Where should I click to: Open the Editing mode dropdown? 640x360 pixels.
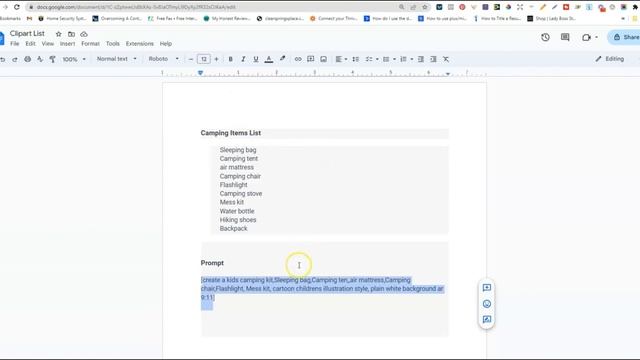[x=610, y=59]
